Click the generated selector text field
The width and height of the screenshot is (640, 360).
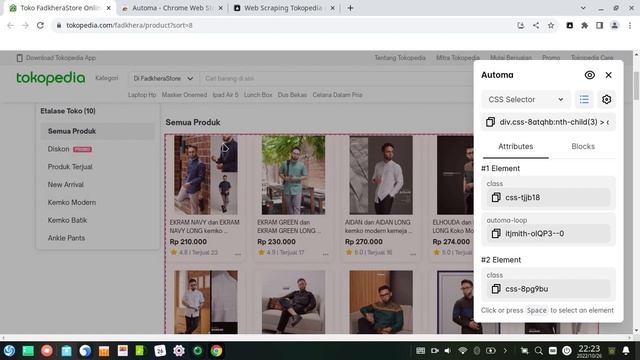(554, 122)
